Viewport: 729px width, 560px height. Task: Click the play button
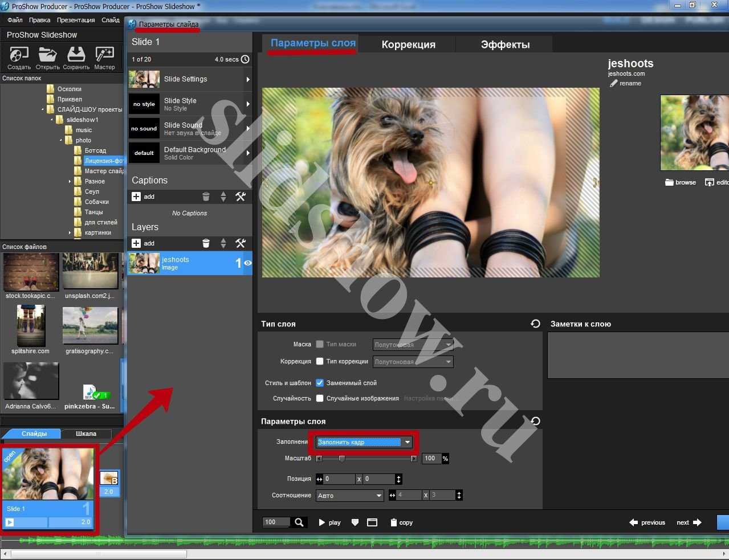pos(329,522)
